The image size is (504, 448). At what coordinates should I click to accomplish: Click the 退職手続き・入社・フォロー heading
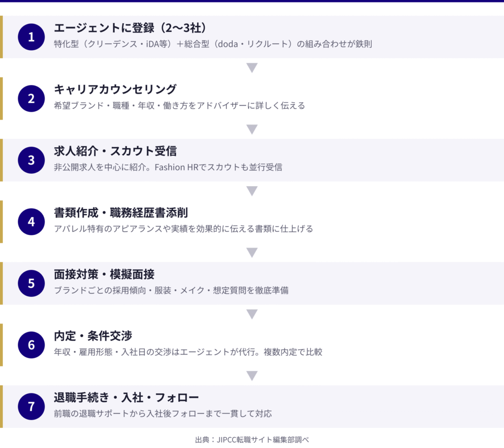(x=126, y=397)
